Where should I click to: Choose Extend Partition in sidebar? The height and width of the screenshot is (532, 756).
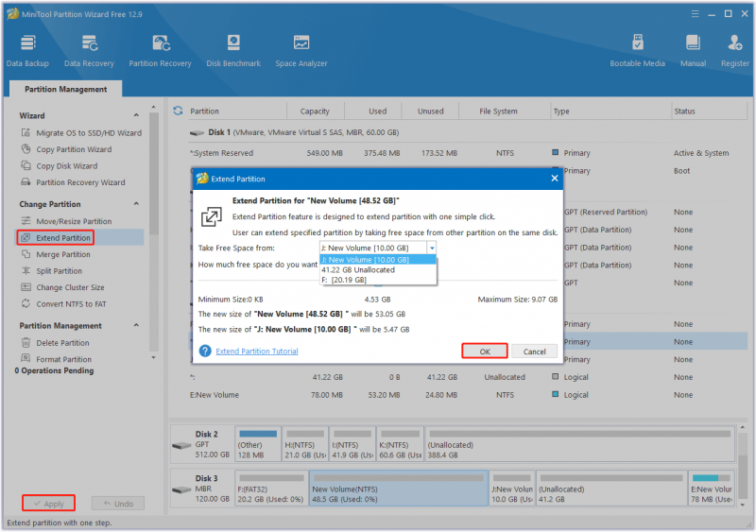click(56, 238)
